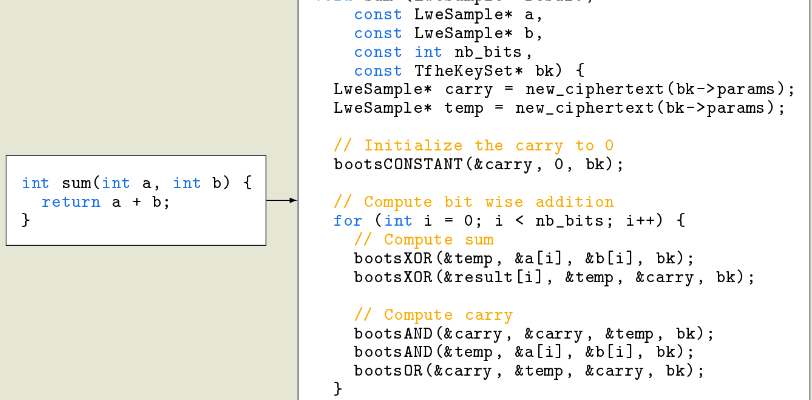Click the 'return a + b;' statement
Viewport: 812px width, 400px height.
pos(105,202)
